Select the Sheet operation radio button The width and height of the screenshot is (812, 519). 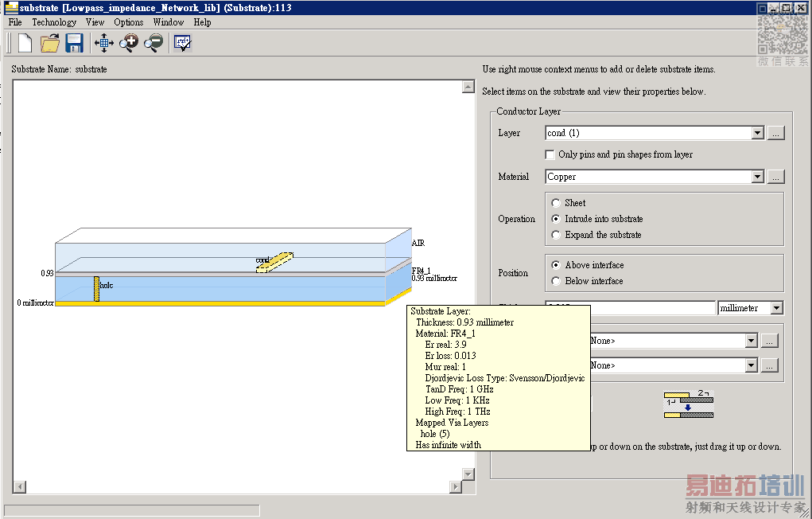pyautogui.click(x=556, y=203)
